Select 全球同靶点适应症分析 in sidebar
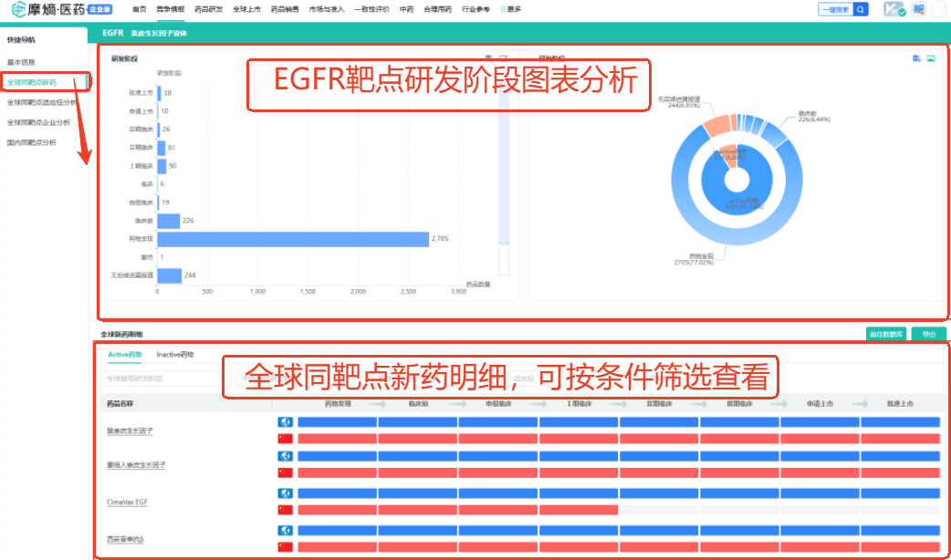951x560 pixels. coord(42,102)
